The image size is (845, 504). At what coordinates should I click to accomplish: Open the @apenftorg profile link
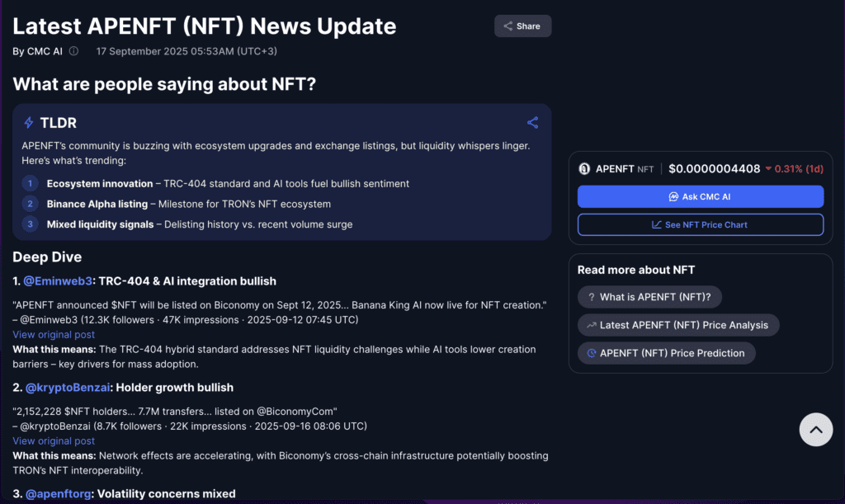(59, 494)
